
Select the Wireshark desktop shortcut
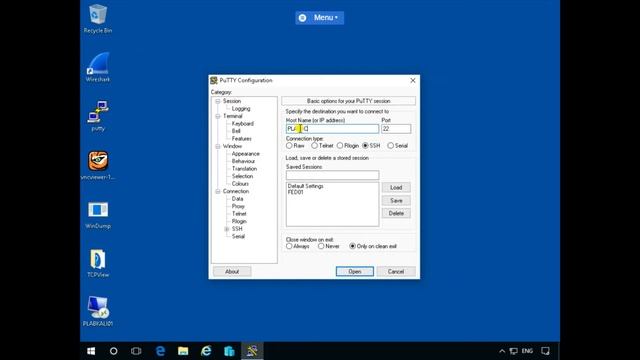[98, 67]
